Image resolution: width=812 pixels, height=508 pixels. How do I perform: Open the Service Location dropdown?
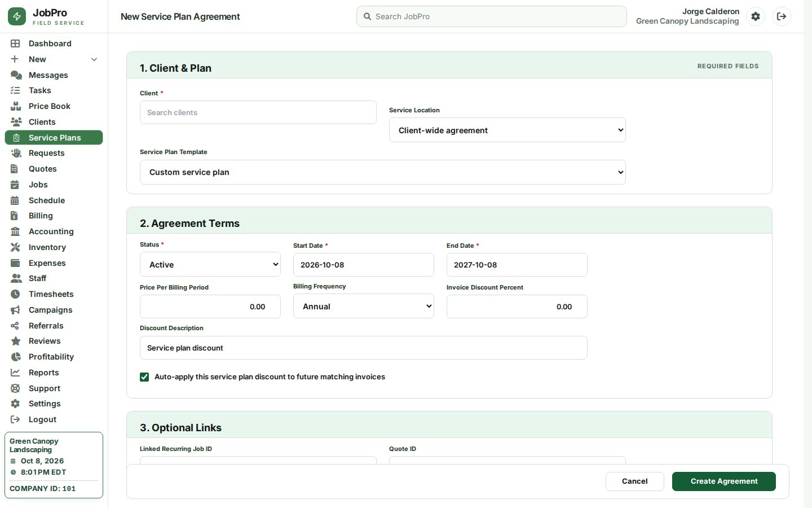[507, 130]
